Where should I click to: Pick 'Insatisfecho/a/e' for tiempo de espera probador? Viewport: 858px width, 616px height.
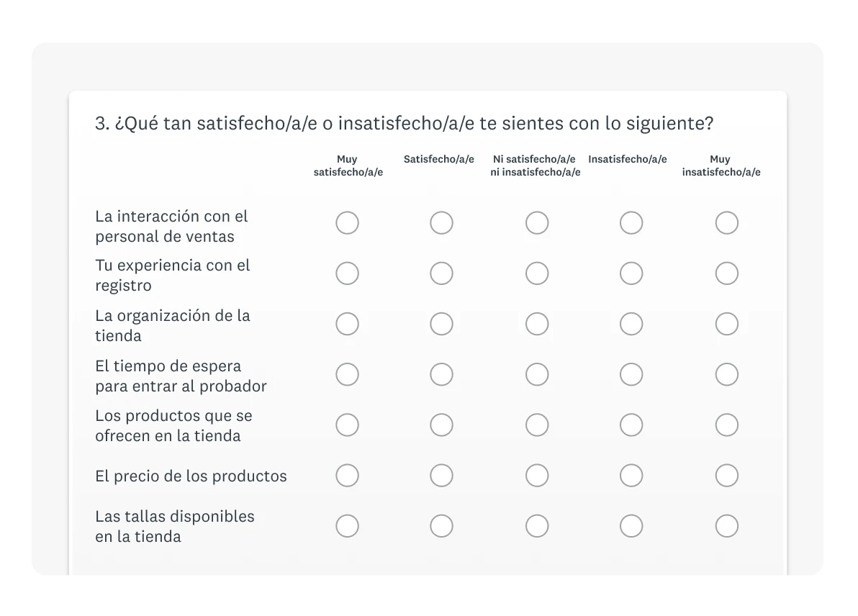[x=631, y=374]
